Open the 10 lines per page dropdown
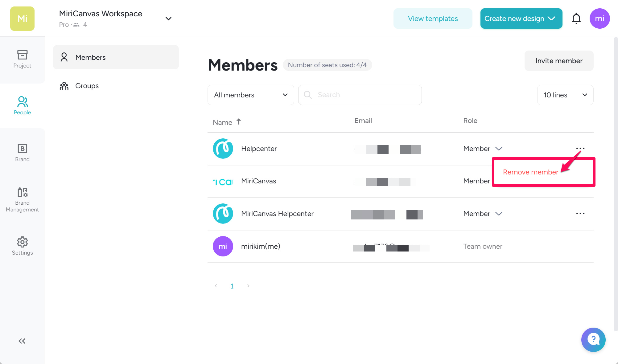Viewport: 618px width, 364px height. click(565, 95)
